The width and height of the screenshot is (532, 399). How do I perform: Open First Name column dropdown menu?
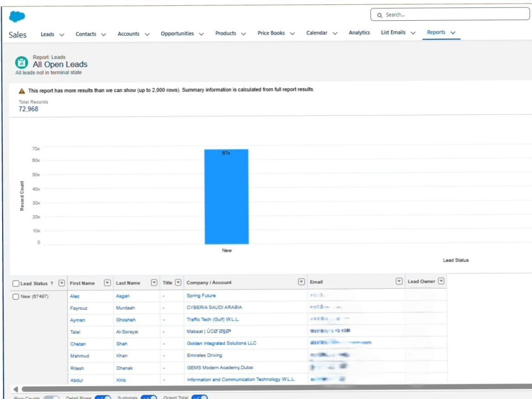click(107, 282)
